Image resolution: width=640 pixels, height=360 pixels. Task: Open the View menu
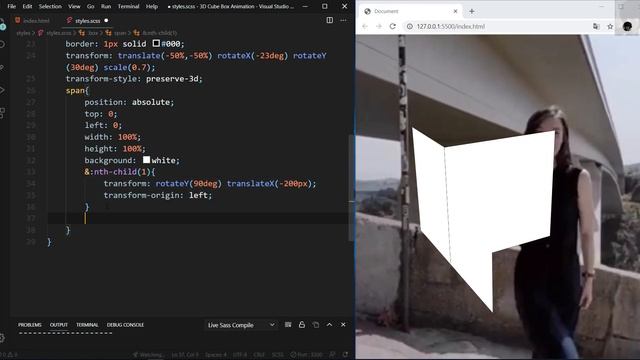[x=74, y=7]
